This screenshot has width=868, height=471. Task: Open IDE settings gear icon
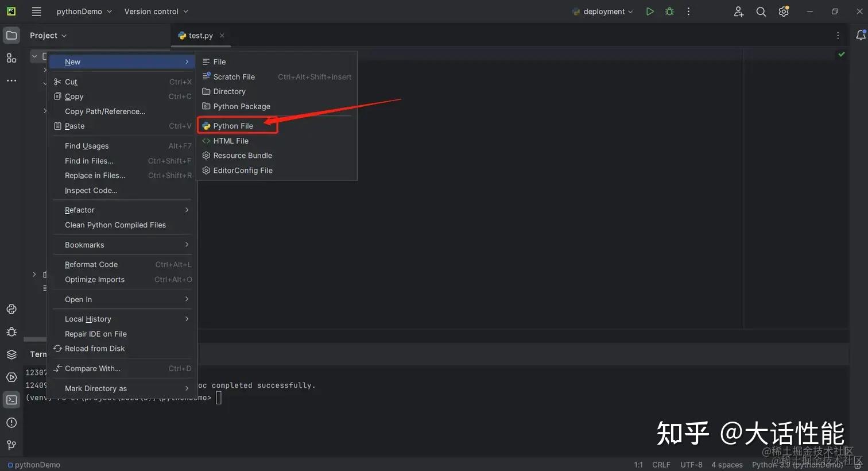pos(784,11)
